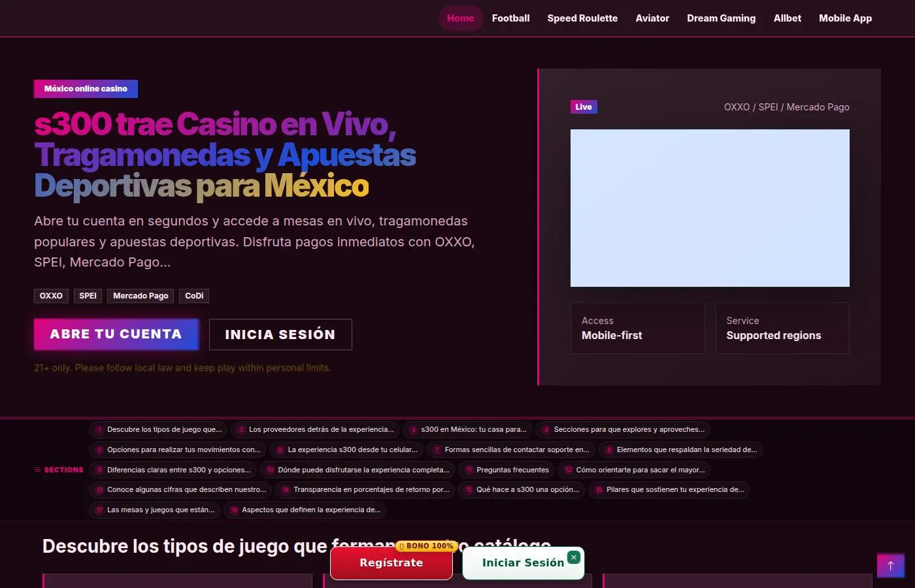Jump to section 9 Diferencias claras entre s300
Image resolution: width=915 pixels, height=588 pixels.
[173, 470]
